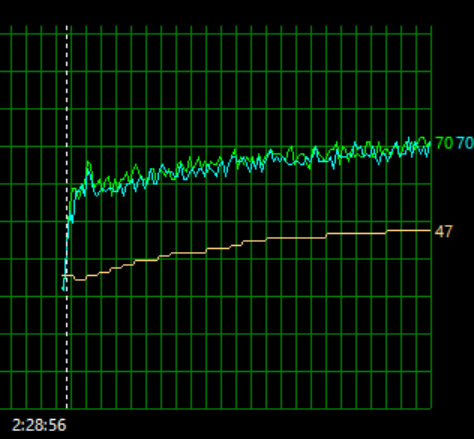Select the green 70 value readout
Viewport: 474px width, 439px height.
tap(444, 143)
